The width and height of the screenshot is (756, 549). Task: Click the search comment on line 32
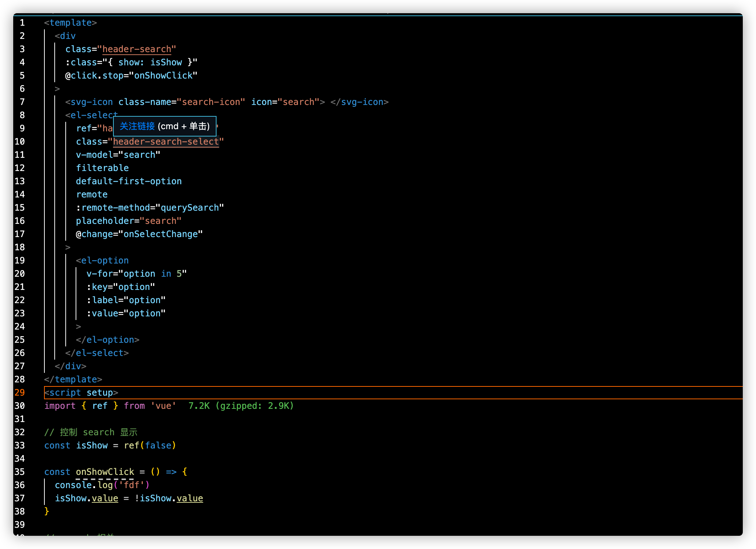coord(91,432)
